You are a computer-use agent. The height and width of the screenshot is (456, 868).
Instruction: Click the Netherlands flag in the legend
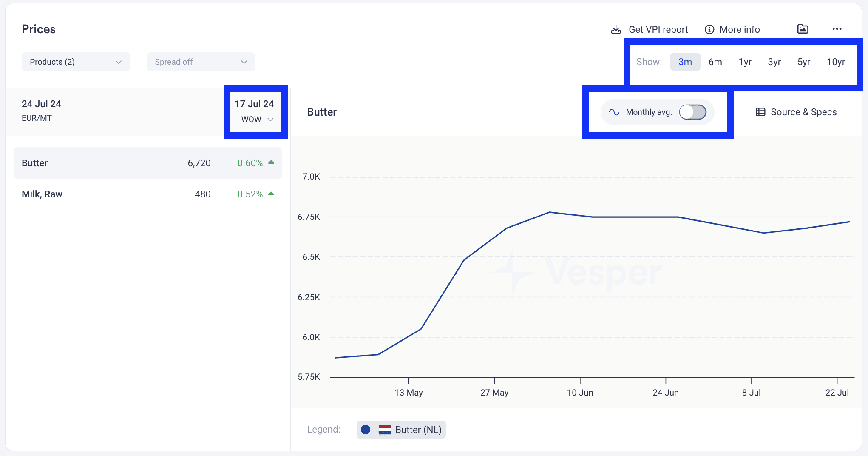coord(385,430)
